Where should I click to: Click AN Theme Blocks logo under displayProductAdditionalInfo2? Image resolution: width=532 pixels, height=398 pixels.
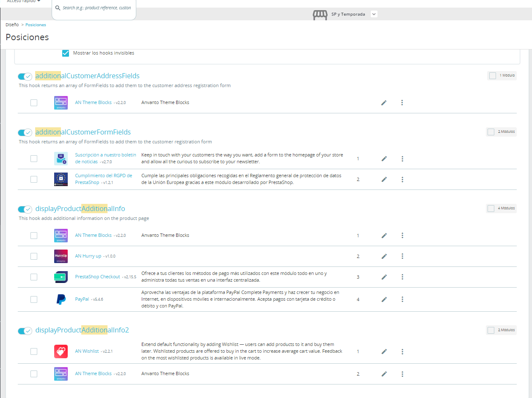(x=61, y=374)
